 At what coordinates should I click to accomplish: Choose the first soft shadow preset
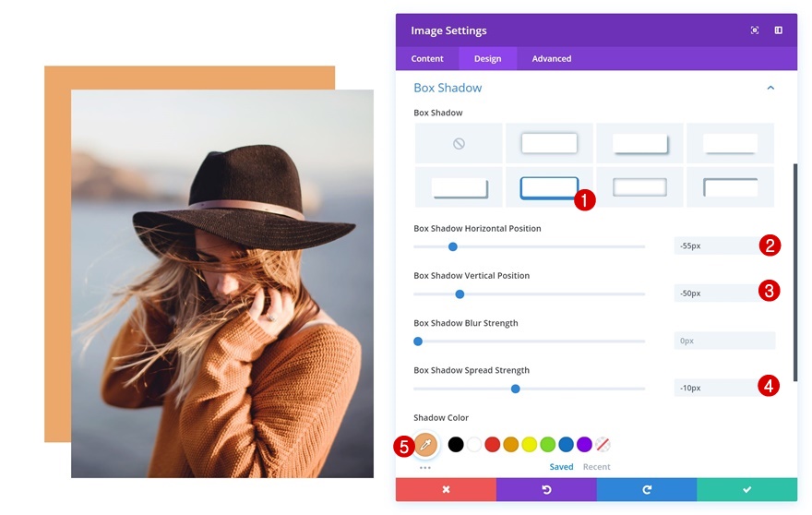pos(549,143)
